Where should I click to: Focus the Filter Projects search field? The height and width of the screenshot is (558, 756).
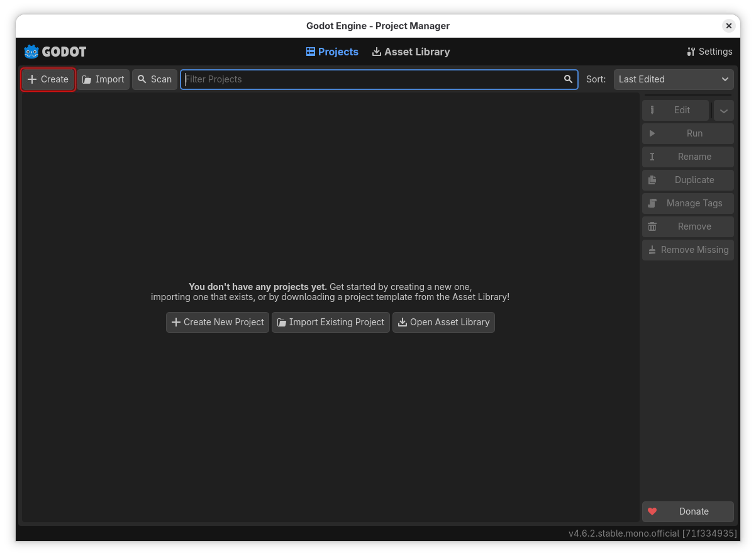pos(379,79)
